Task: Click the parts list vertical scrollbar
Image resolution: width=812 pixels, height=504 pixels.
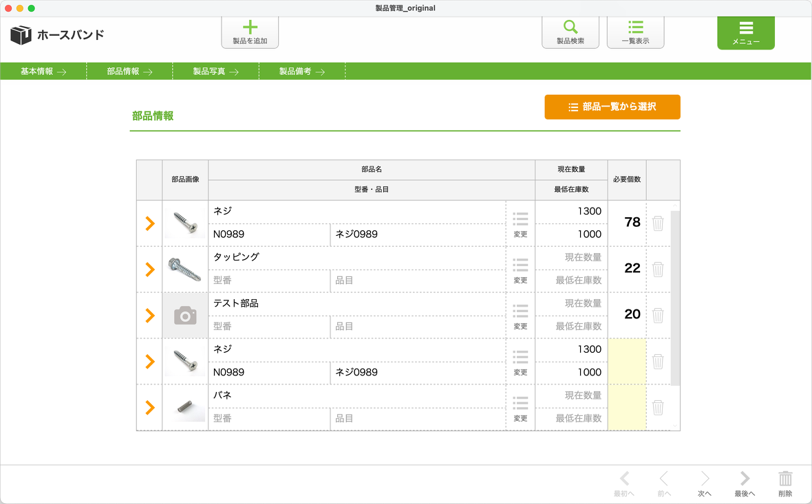Action: pyautogui.click(x=675, y=296)
